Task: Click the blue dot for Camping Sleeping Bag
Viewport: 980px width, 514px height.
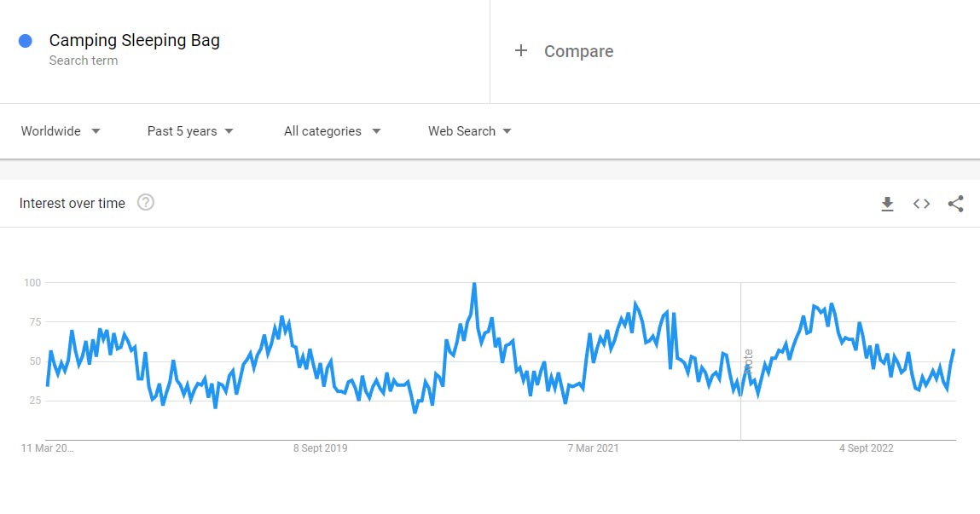Action: pos(26,41)
